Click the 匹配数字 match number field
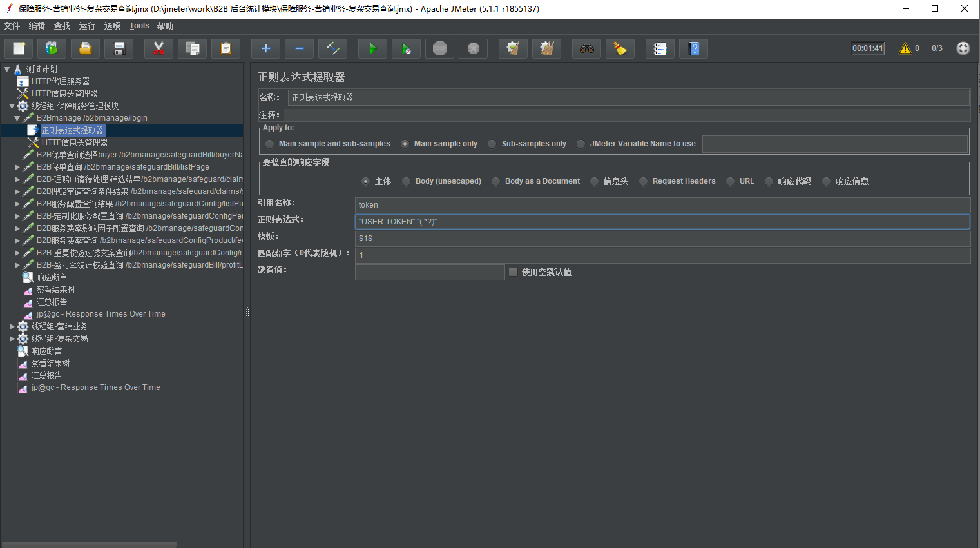Viewport: 980px width, 548px height. click(662, 255)
